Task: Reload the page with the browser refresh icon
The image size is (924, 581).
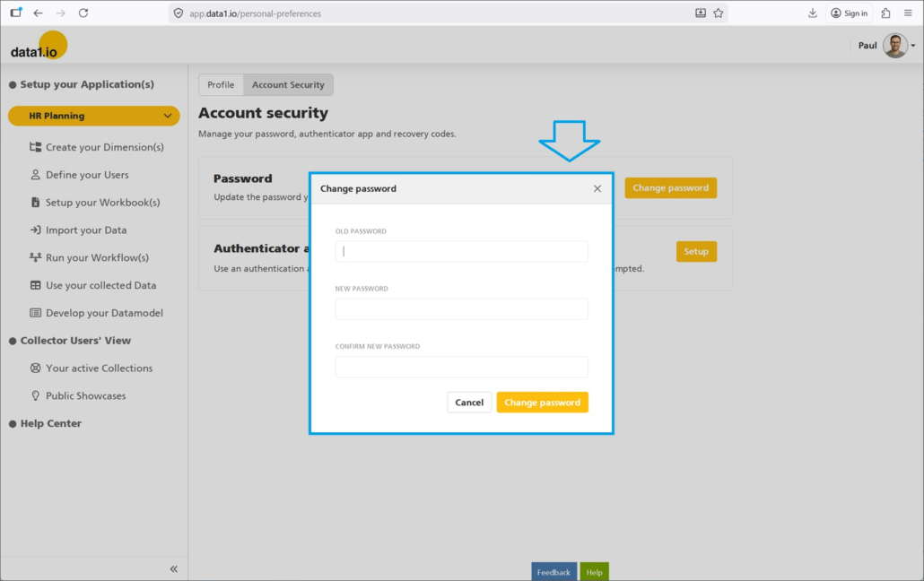Action: click(x=83, y=13)
